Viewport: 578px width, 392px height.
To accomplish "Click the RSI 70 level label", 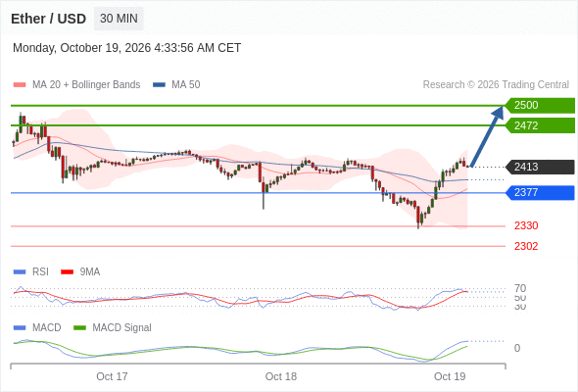I will pyautogui.click(x=520, y=288).
